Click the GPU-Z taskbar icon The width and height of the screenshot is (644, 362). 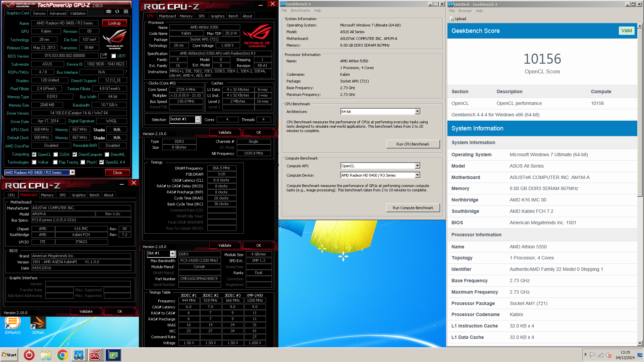pos(113,355)
